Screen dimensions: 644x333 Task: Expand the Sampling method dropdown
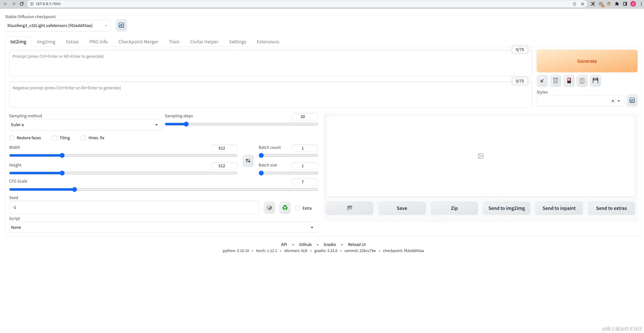85,125
